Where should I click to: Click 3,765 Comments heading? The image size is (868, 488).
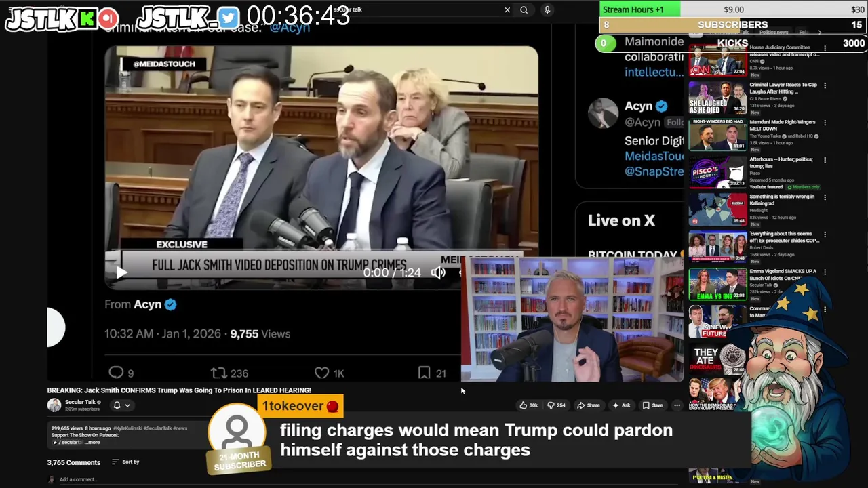tap(73, 462)
